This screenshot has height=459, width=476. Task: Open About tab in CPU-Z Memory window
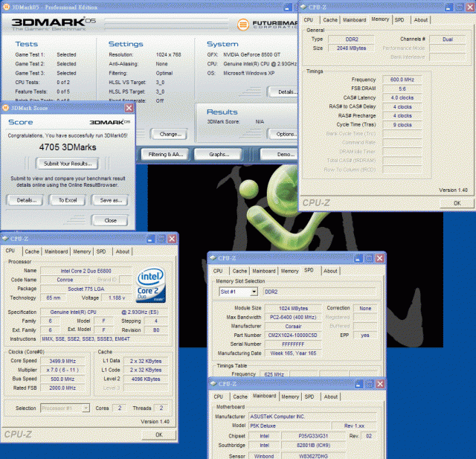[x=420, y=20]
